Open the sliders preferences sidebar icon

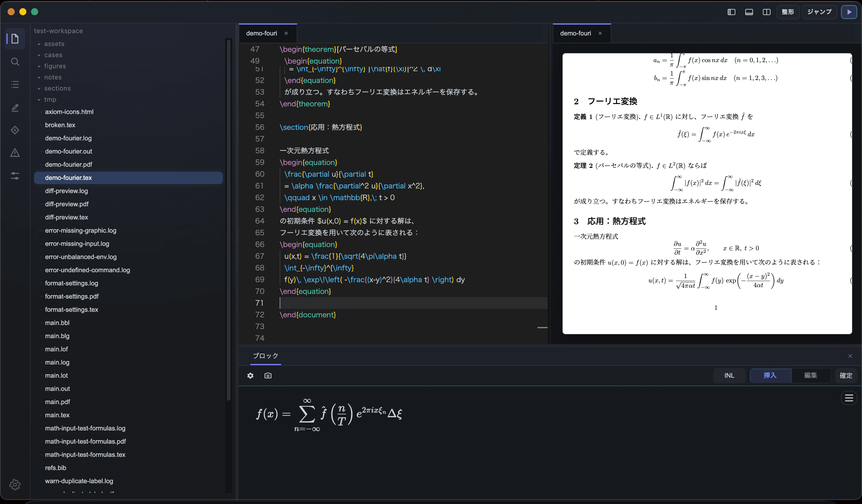(15, 176)
